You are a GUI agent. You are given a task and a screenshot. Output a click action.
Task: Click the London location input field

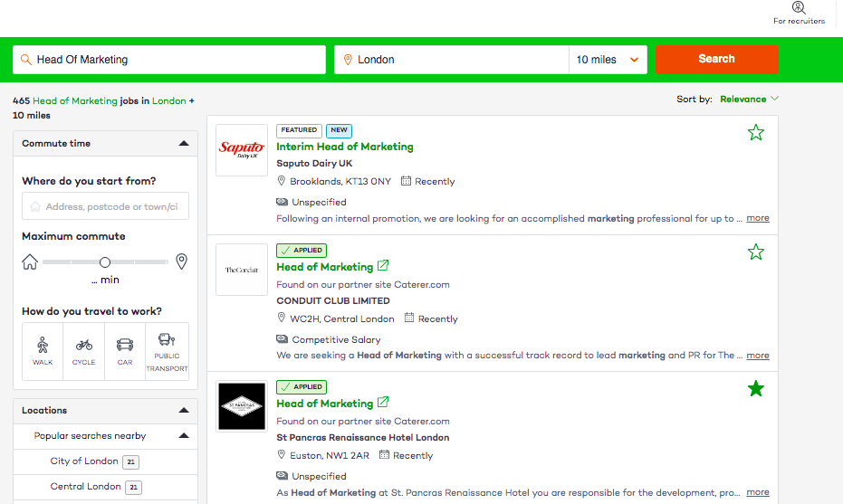pos(452,60)
